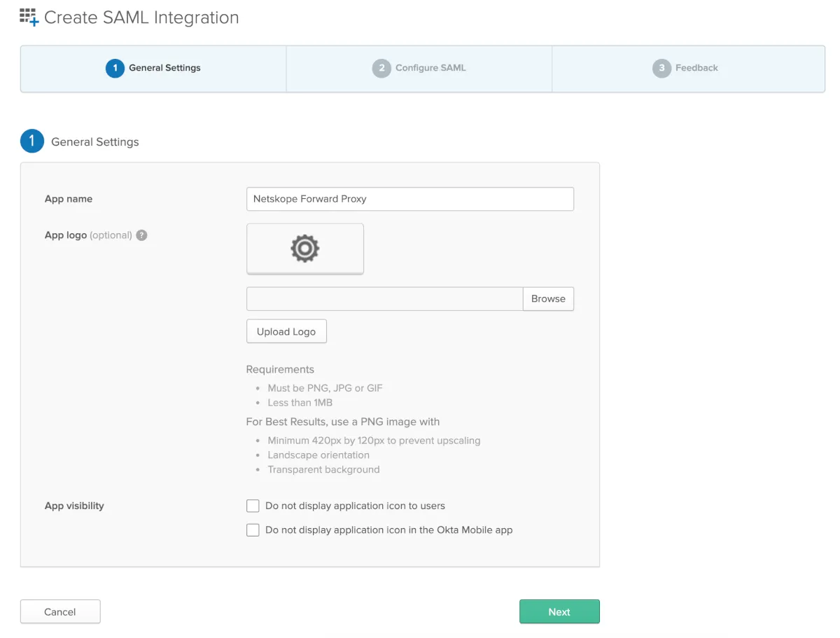Screen dimensions: 840x638
Task: Click the logo file path input field
Action: coord(384,299)
